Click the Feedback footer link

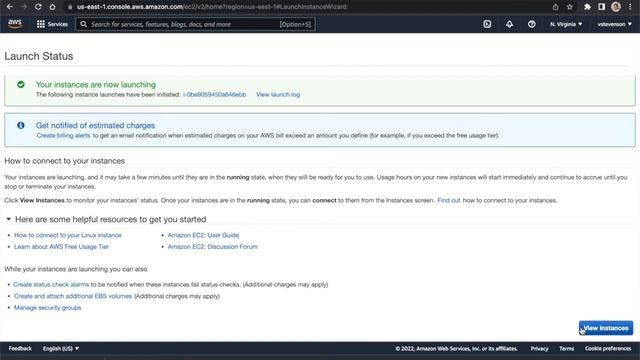point(20,348)
